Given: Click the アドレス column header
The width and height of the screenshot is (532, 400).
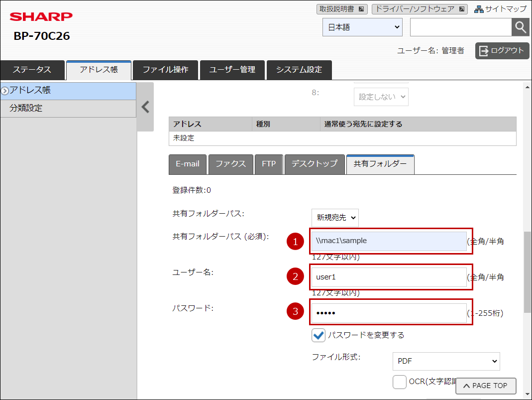Looking at the screenshot, I should pos(211,124).
